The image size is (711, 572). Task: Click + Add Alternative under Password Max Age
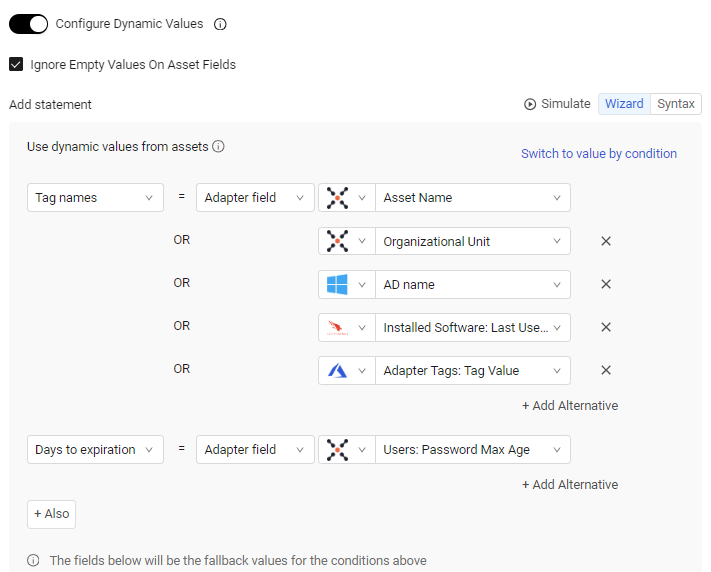(570, 485)
